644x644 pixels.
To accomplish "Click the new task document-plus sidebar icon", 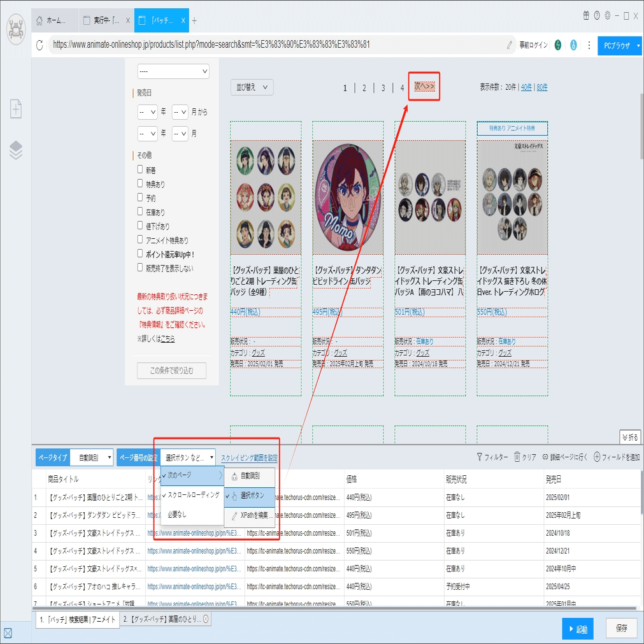I will (16, 109).
